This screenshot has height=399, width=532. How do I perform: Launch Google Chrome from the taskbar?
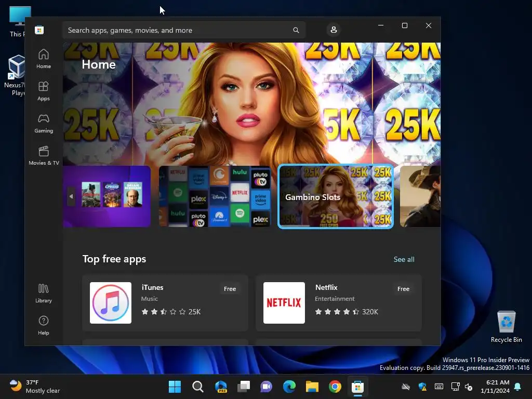pyautogui.click(x=335, y=387)
